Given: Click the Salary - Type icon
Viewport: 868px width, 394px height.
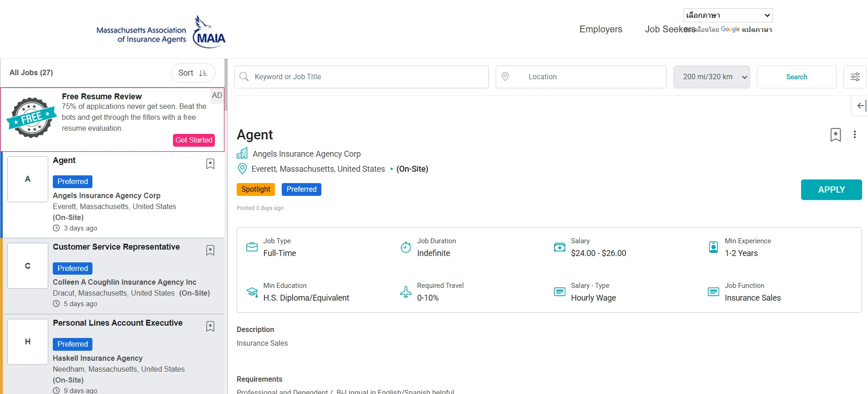Looking at the screenshot, I should pos(559,292).
